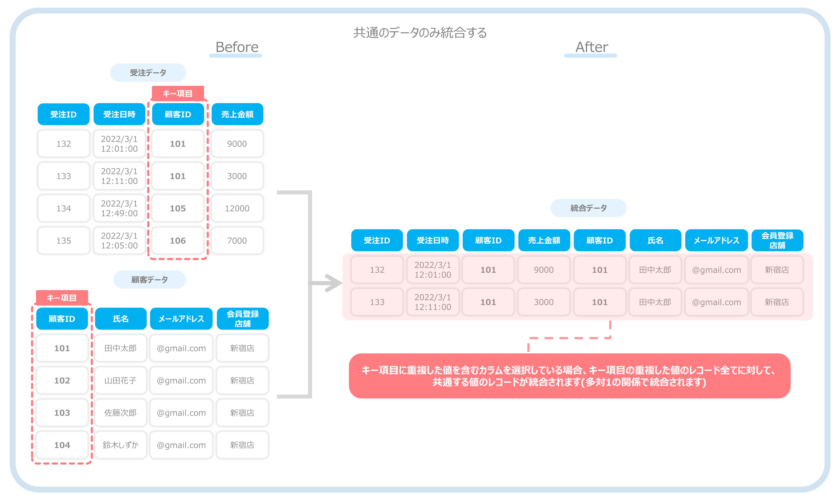Click 132 cell in the 統合データ table
Image resolution: width=840 pixels, height=504 pixels.
click(x=377, y=270)
